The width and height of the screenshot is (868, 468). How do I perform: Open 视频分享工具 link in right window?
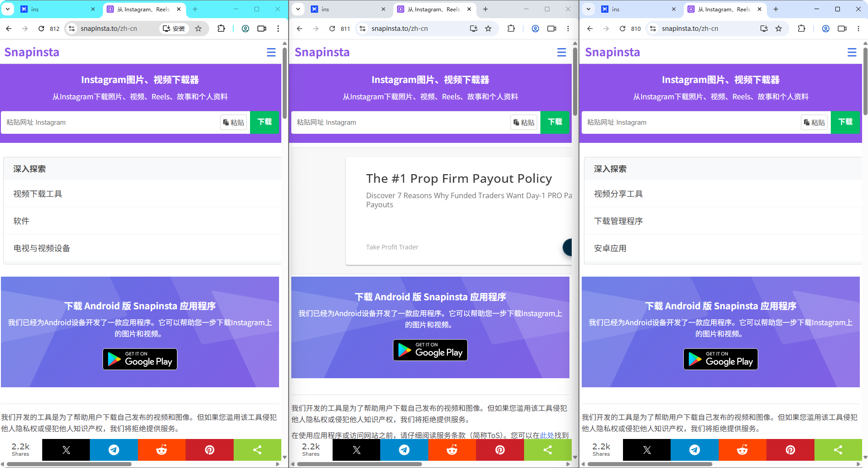pyautogui.click(x=618, y=194)
